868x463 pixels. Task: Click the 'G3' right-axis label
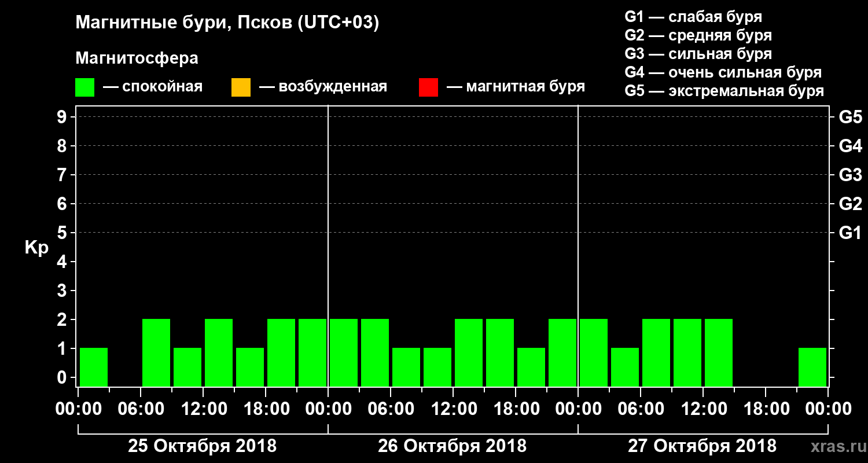click(850, 175)
